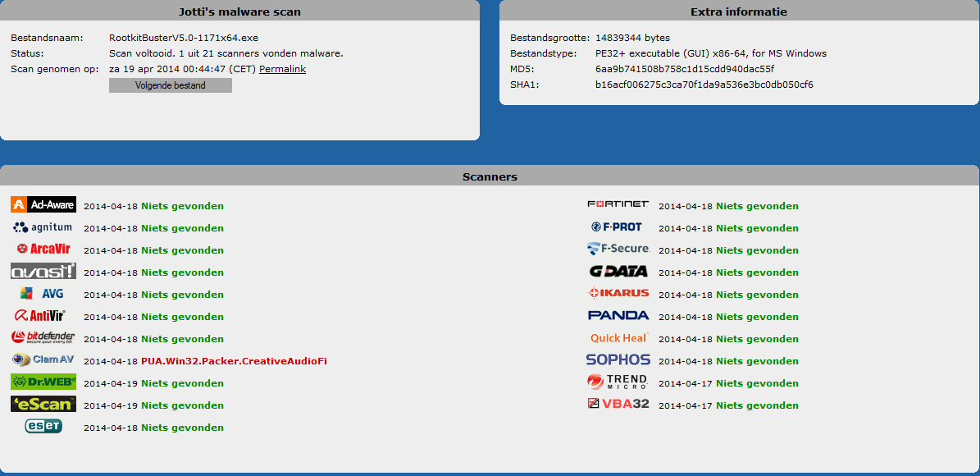980x476 pixels.
Task: Click the Jotti's malware scan header
Action: click(240, 11)
